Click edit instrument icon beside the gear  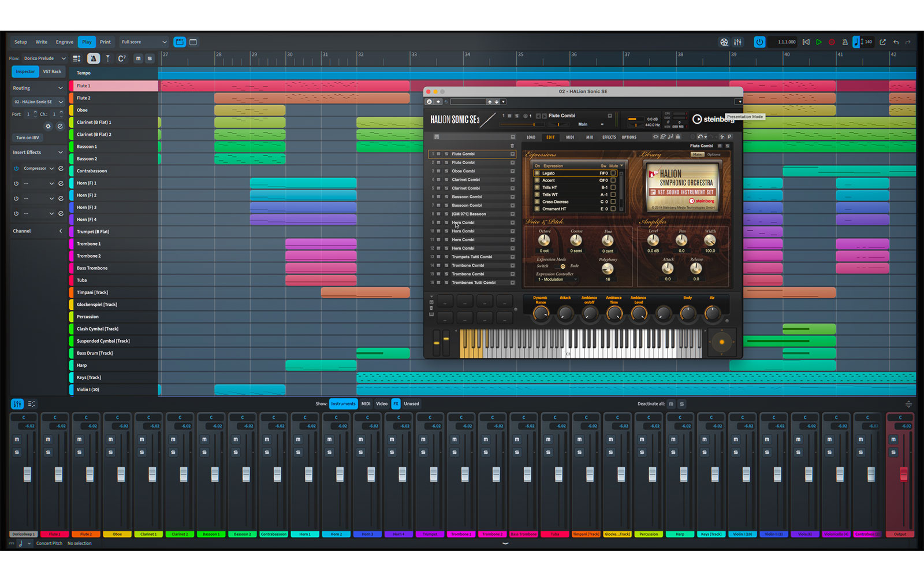(x=60, y=127)
